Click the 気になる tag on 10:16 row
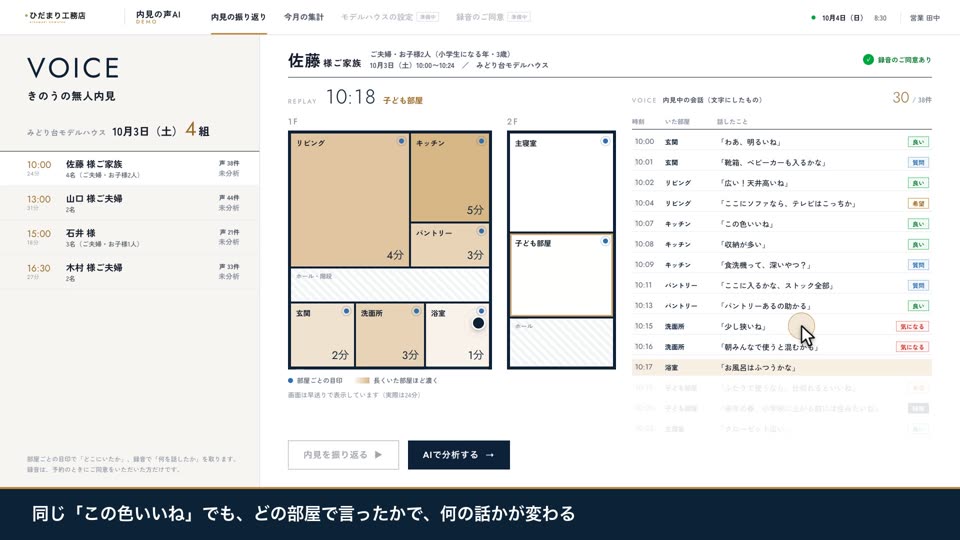 tap(912, 347)
